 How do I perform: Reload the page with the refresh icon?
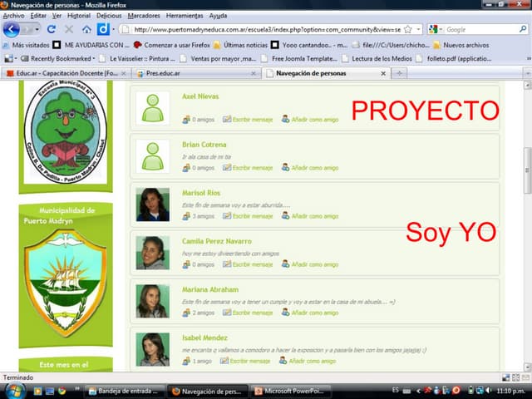(52, 29)
